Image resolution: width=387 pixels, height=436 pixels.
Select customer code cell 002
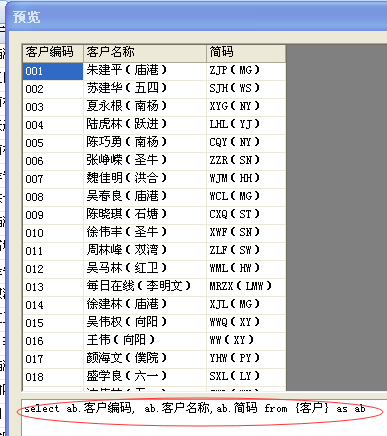53,89
